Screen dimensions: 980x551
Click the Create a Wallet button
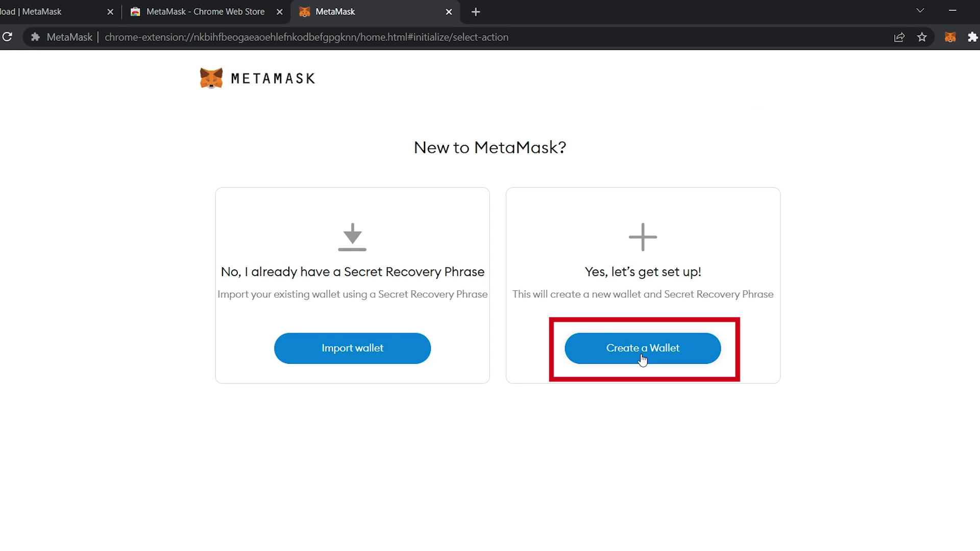coord(642,348)
